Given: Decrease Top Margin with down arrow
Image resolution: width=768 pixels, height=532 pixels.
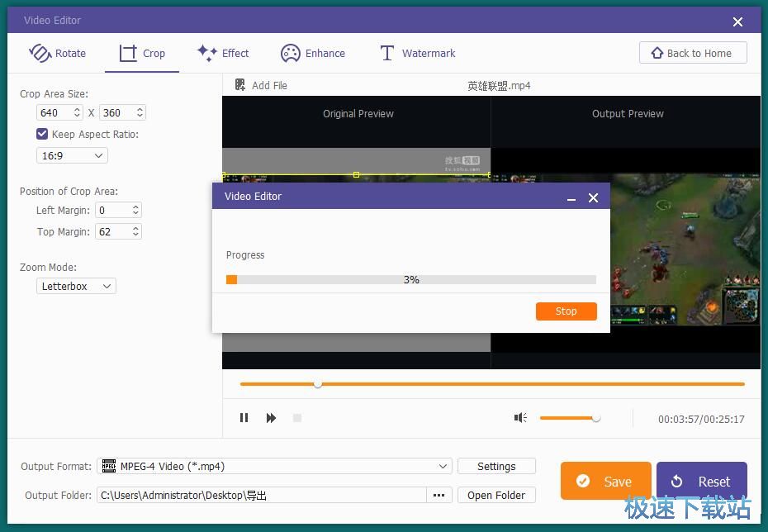Looking at the screenshot, I should [x=135, y=235].
